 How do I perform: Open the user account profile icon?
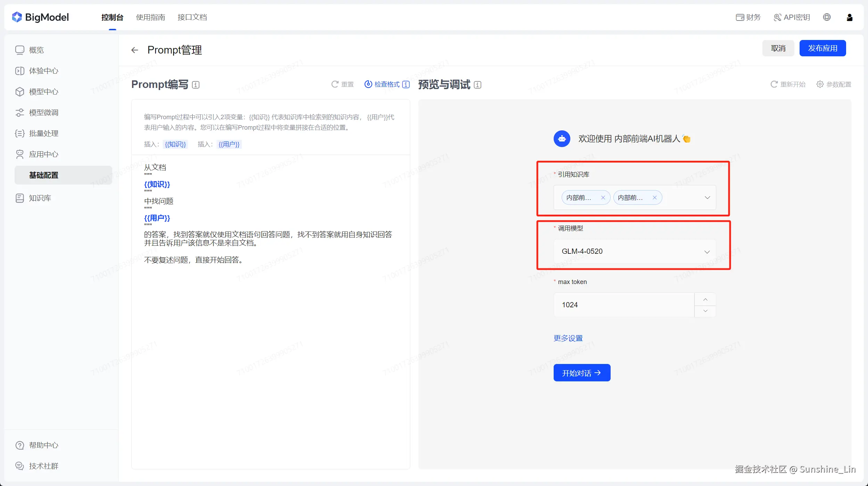click(849, 17)
